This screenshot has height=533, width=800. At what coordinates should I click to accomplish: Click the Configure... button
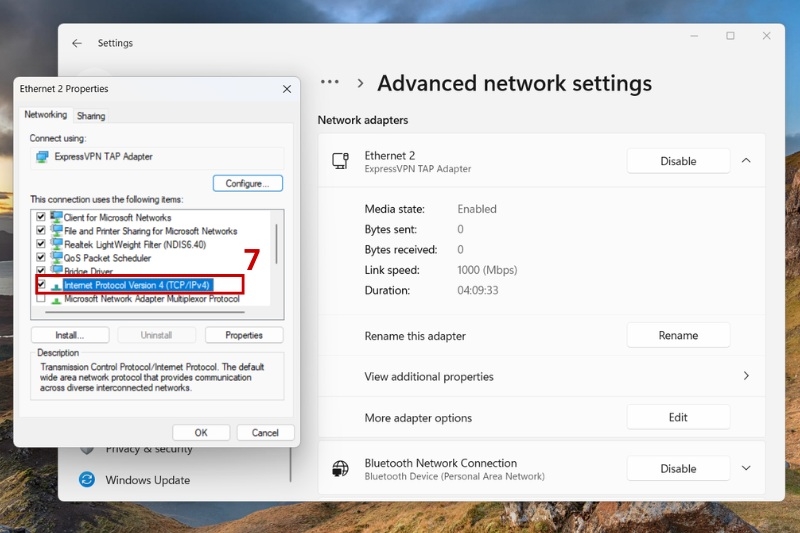coord(247,184)
